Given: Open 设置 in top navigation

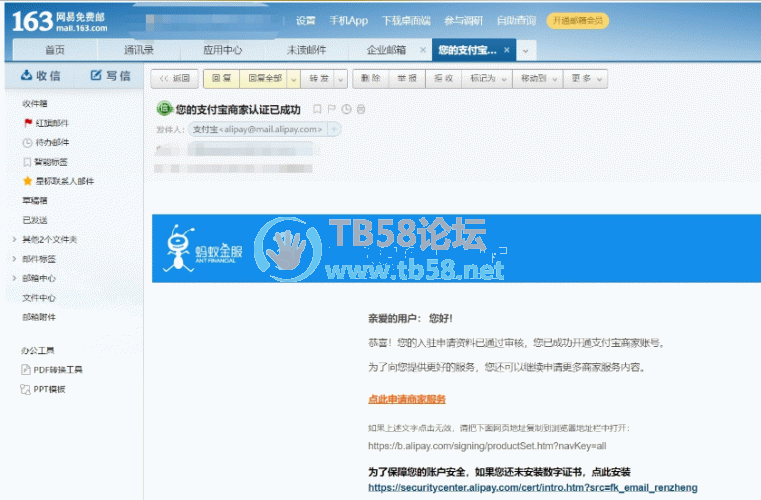Looking at the screenshot, I should click(306, 21).
